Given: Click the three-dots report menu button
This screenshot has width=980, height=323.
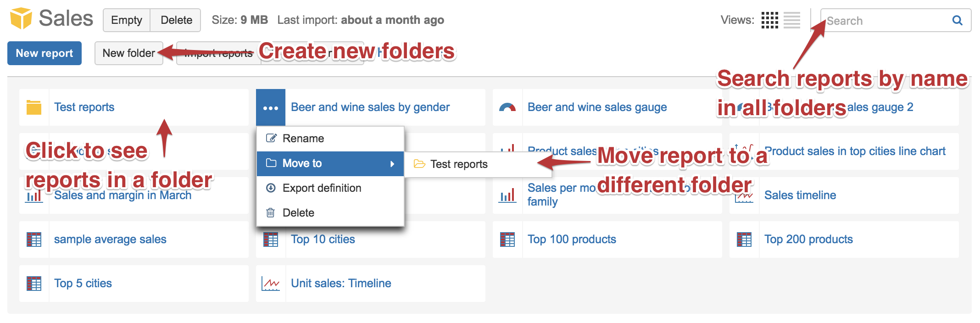Looking at the screenshot, I should (271, 108).
